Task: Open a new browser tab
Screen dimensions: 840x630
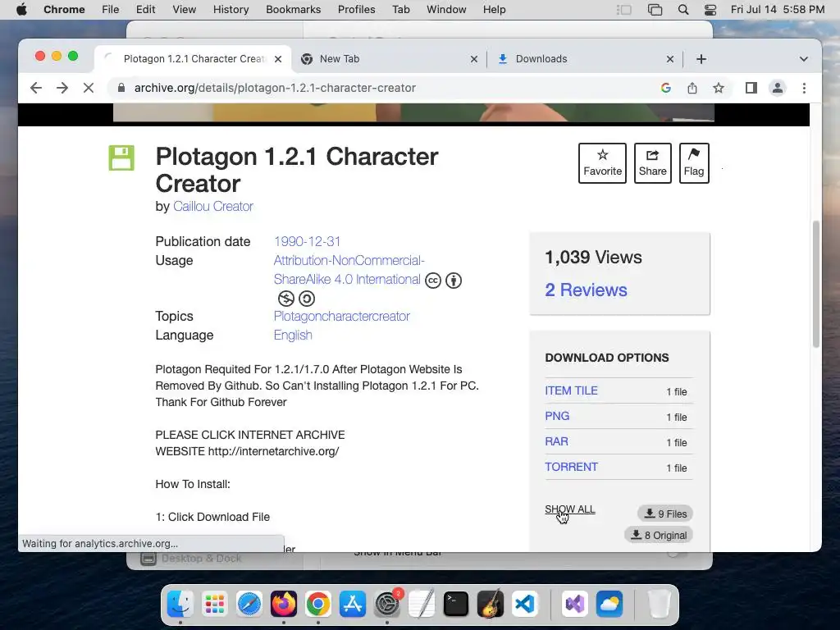Action: tap(701, 59)
